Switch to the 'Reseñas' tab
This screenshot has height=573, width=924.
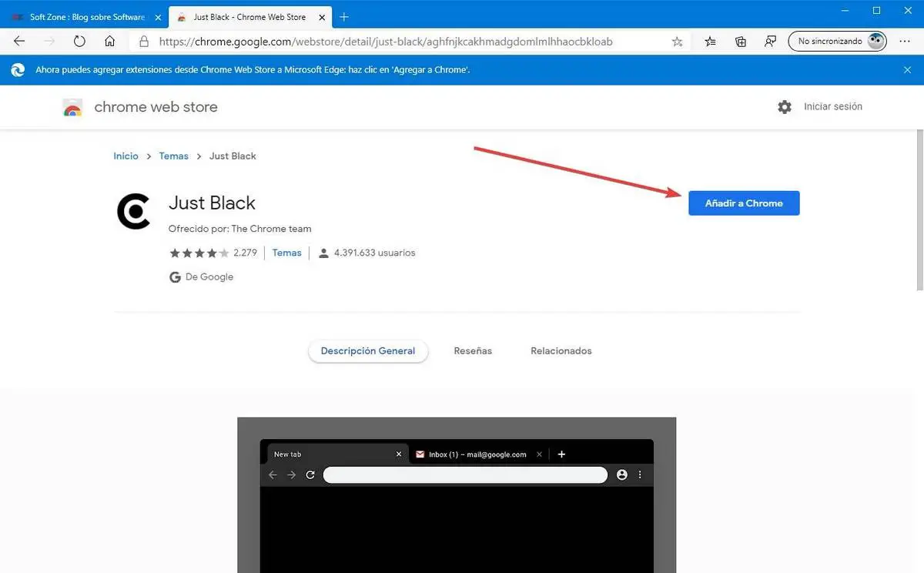473,351
